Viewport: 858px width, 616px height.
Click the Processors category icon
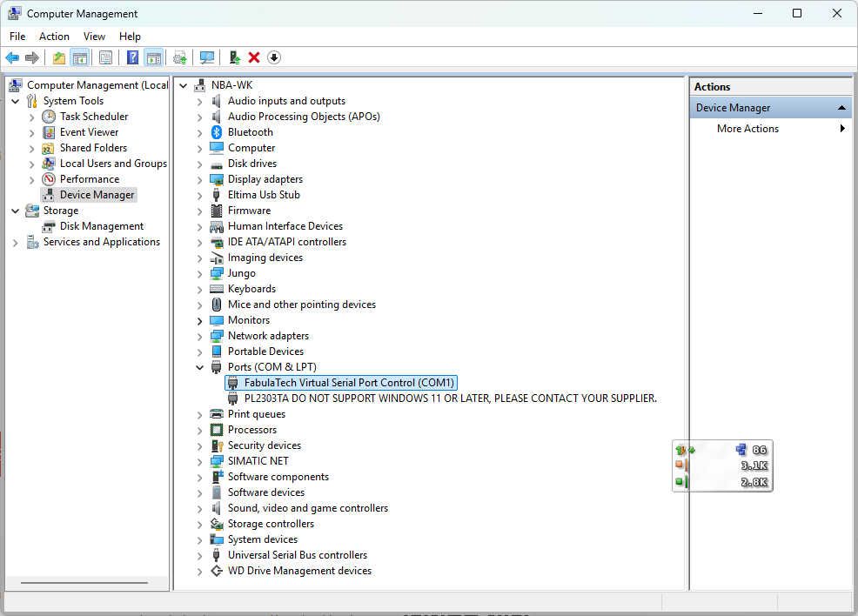[x=217, y=430]
